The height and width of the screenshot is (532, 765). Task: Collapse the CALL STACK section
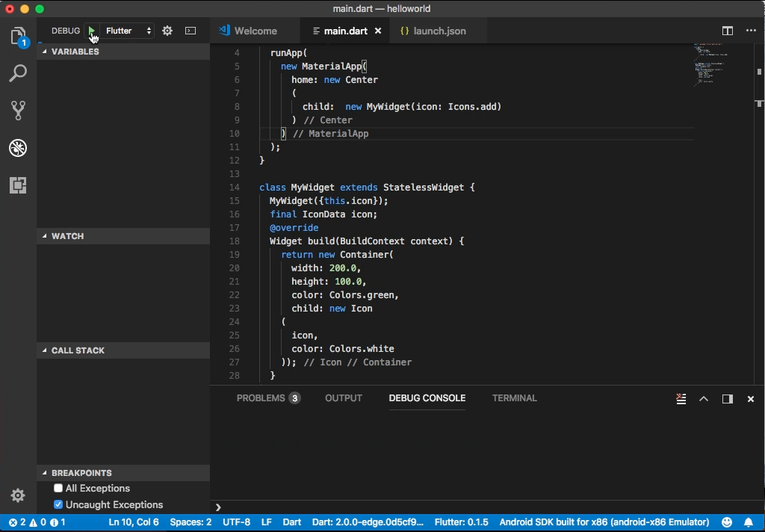[x=123, y=350]
